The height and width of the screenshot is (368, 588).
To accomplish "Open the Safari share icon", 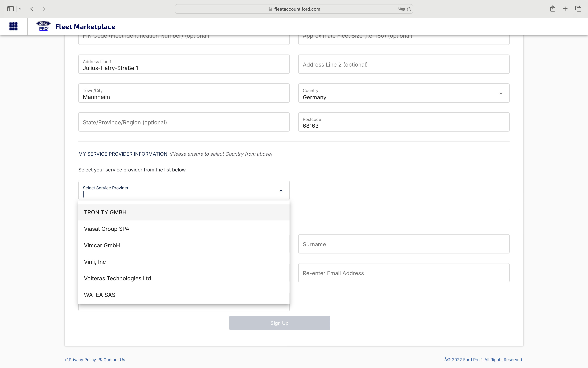I will 552,9.
